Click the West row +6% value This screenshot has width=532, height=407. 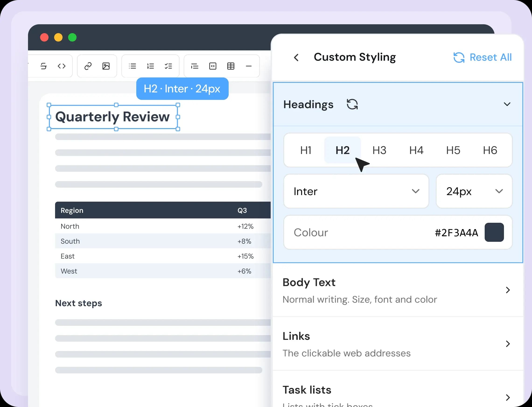pyautogui.click(x=244, y=271)
